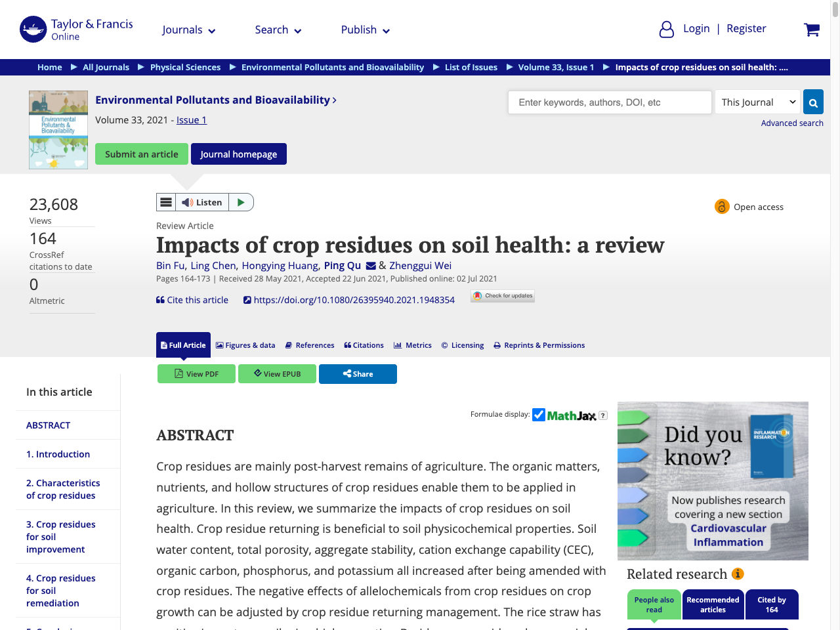Open the MathJax help question mark
The height and width of the screenshot is (630, 840).
pos(602,415)
